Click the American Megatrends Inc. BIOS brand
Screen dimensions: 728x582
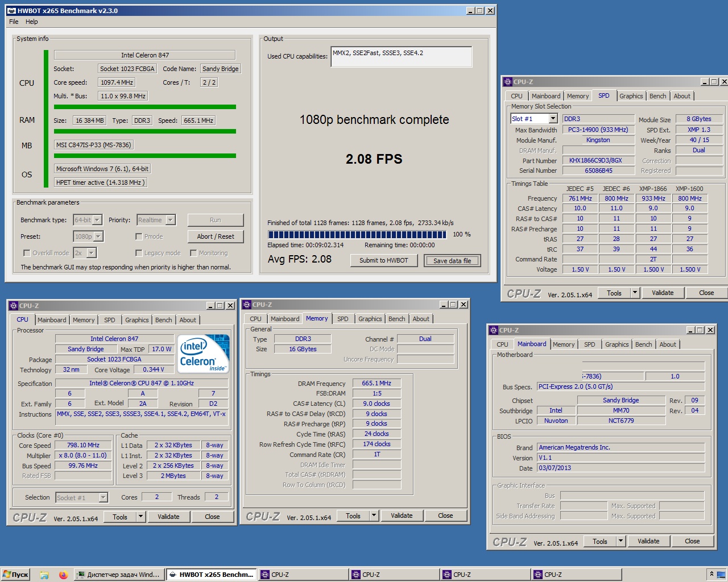click(621, 447)
